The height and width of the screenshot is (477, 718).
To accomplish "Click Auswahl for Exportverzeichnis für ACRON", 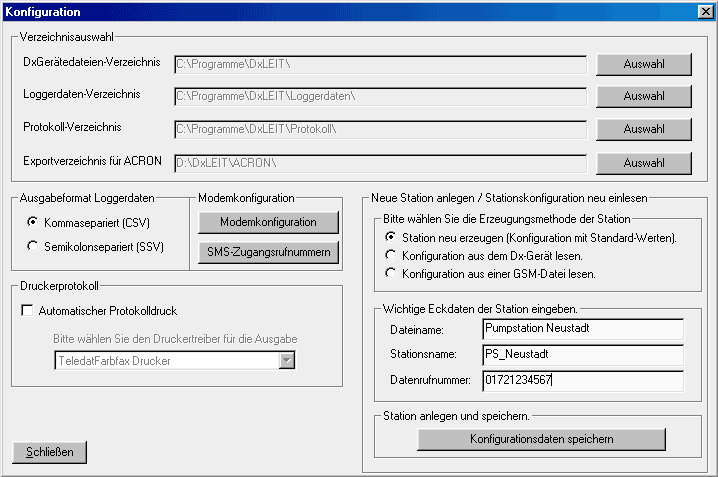I will (x=643, y=163).
